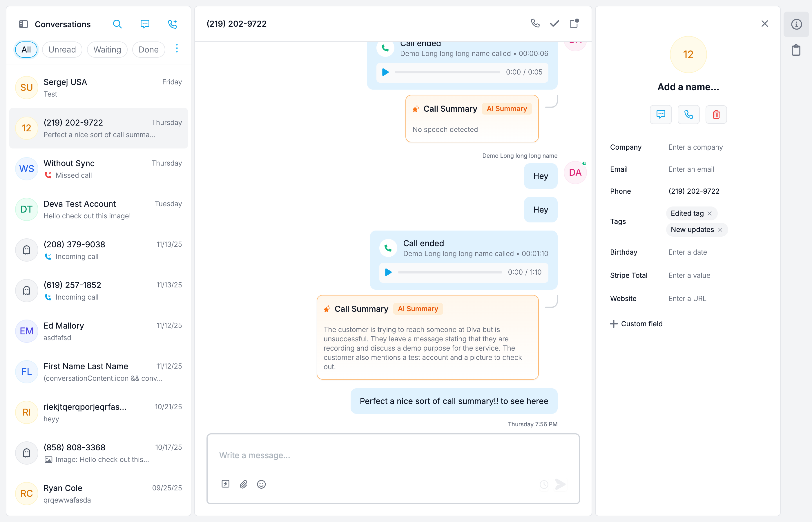Image resolution: width=812 pixels, height=522 pixels.
Task: Click the new call icon
Action: pos(173,24)
